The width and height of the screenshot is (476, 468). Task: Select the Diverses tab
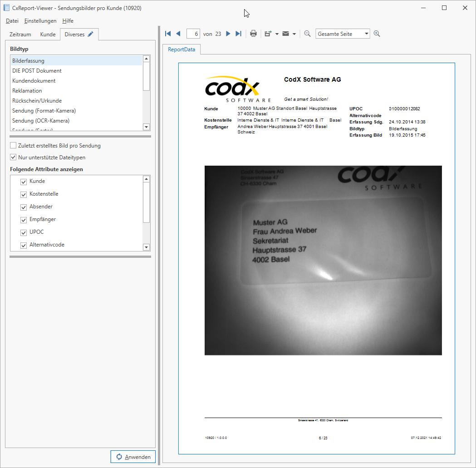(79, 34)
